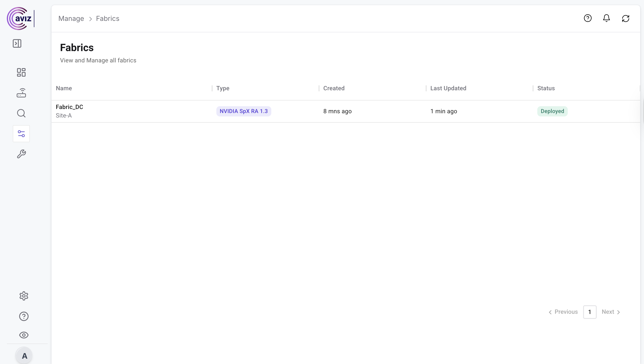Go to Previous page
Image resolution: width=644 pixels, height=364 pixels.
pos(563,312)
